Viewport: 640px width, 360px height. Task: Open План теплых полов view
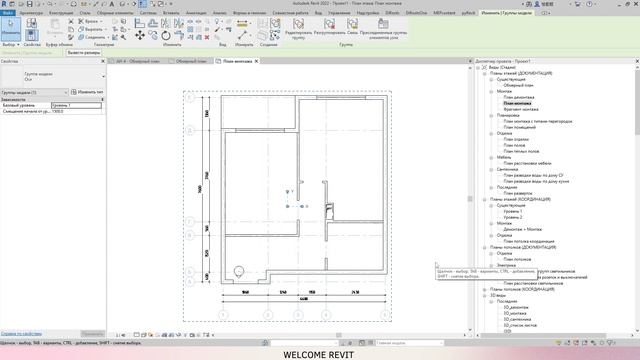coord(521,151)
